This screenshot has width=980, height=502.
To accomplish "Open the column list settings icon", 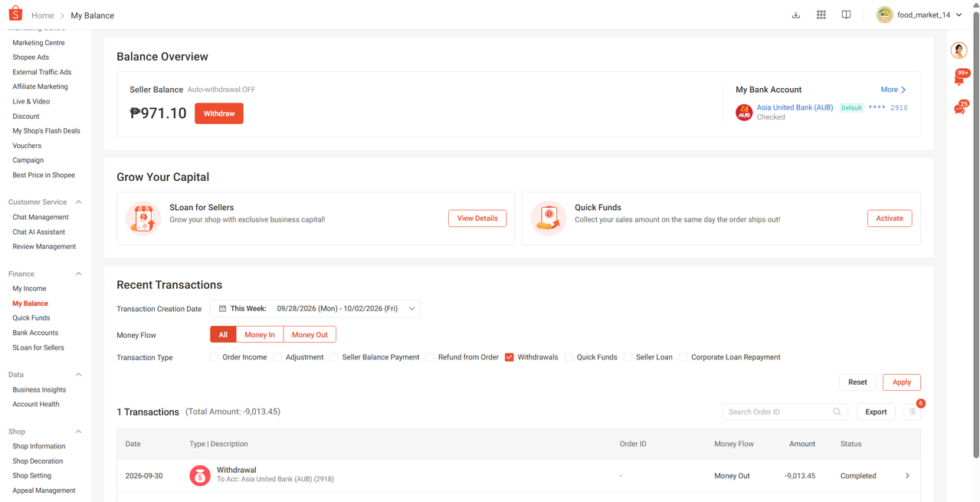I will pos(912,412).
